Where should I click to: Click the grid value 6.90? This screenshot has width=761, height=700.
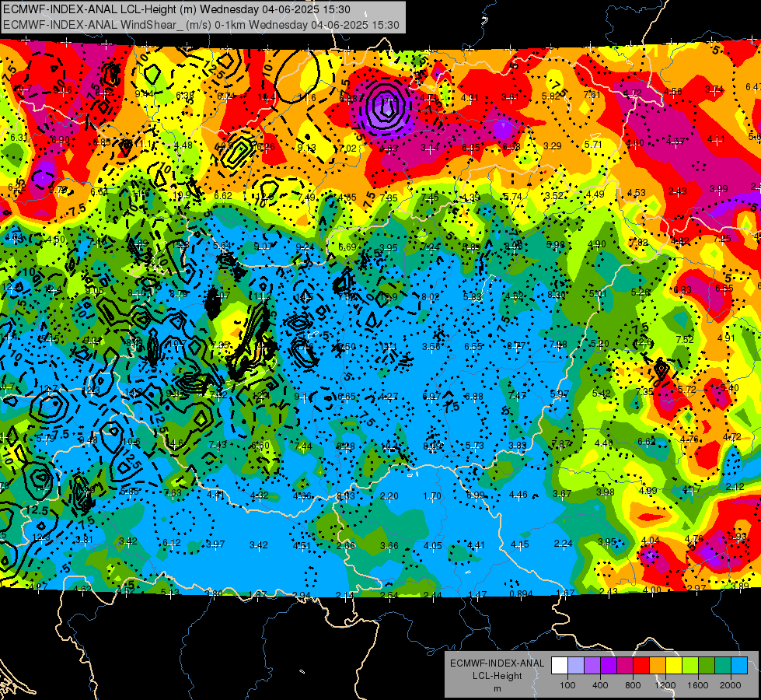click(x=60, y=140)
